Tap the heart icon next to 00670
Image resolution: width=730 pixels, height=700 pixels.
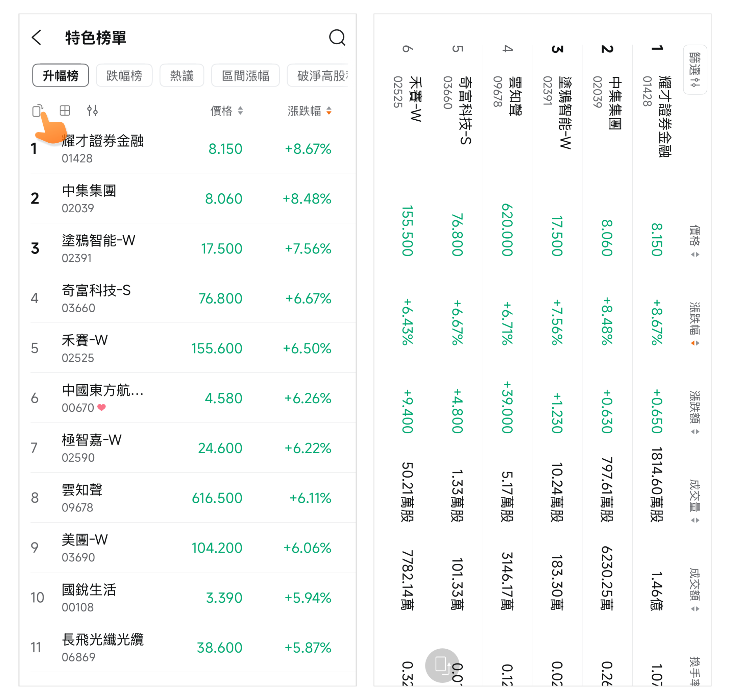pos(101,408)
